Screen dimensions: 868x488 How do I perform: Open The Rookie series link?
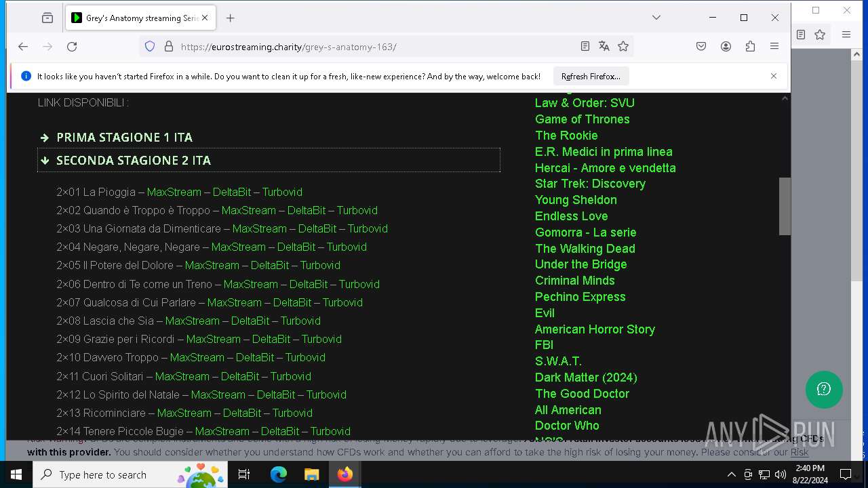tap(566, 136)
